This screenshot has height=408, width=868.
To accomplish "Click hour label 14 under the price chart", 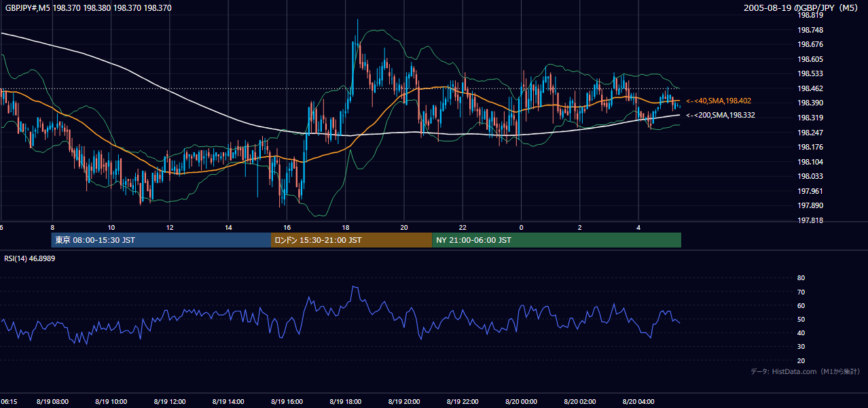I will click(228, 228).
